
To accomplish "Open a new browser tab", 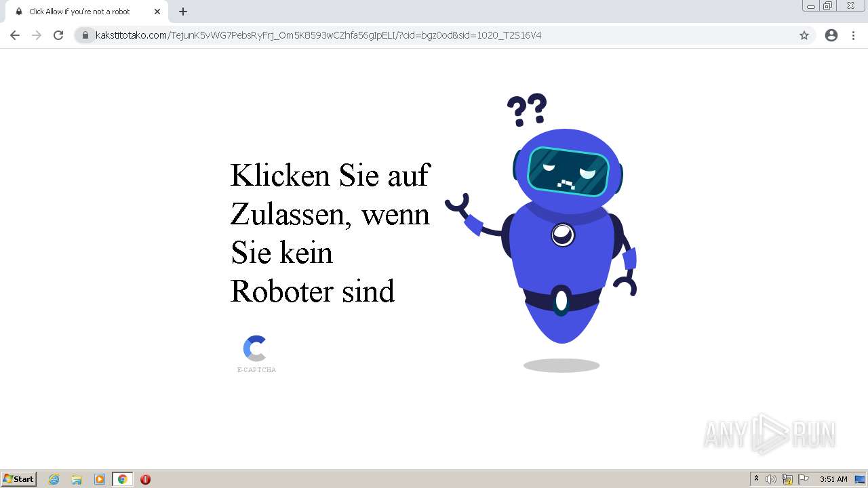I will [x=183, y=12].
